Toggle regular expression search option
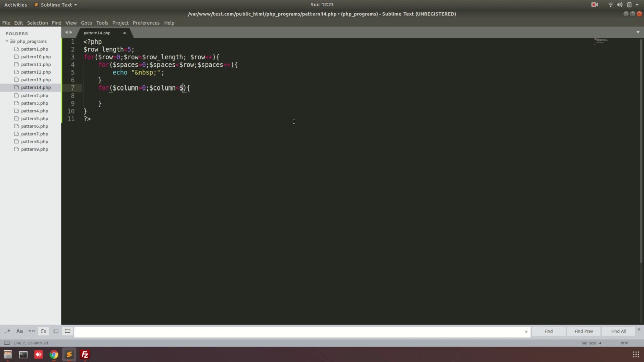Viewport: 644px width, 362px height. point(8,331)
